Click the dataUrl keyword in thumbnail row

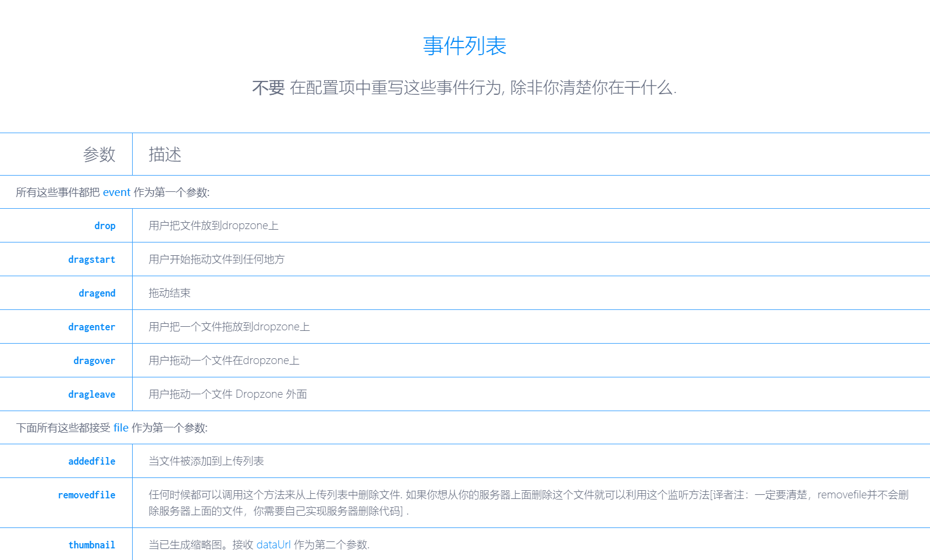pos(274,545)
